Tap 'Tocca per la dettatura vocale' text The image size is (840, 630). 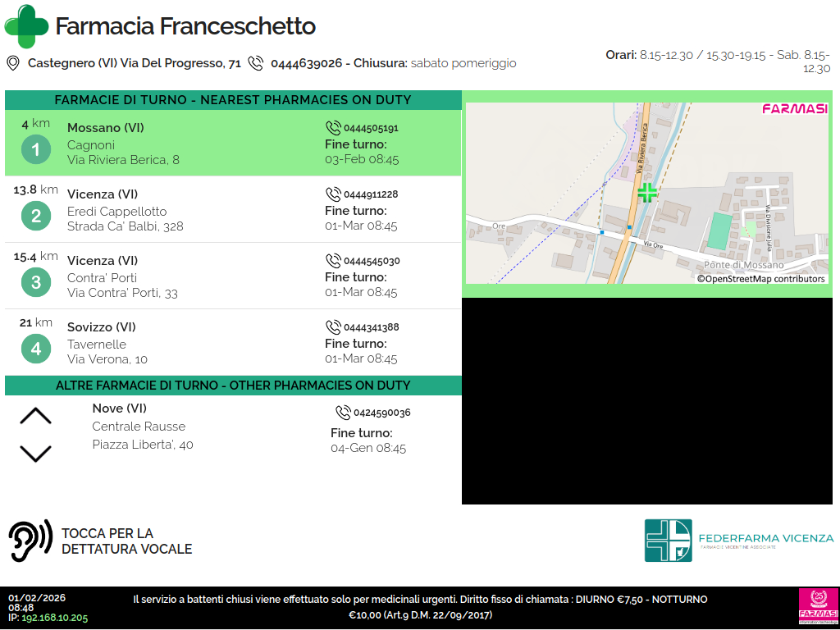click(126, 541)
